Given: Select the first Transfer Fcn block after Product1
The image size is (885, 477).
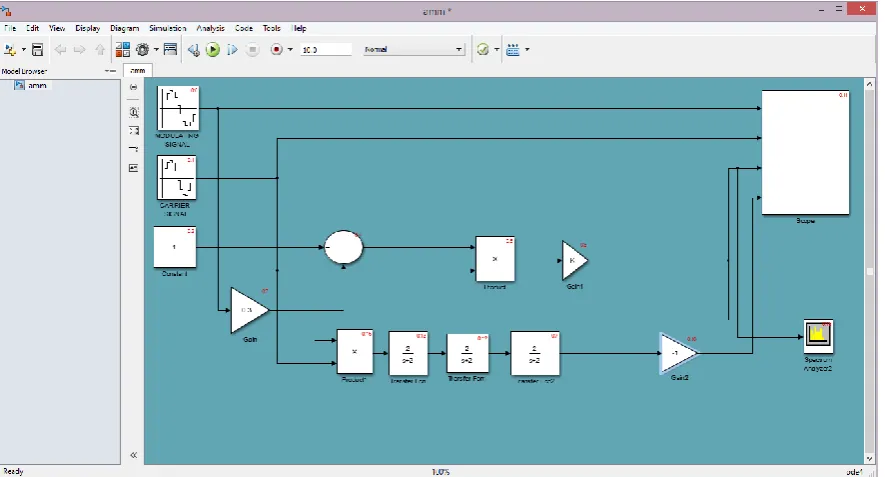Looking at the screenshot, I should tap(408, 354).
